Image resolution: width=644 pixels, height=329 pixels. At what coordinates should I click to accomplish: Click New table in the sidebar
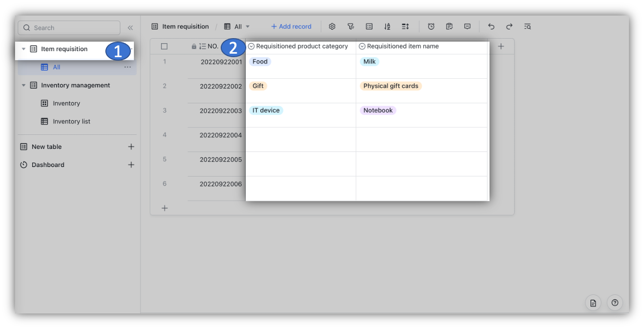46,146
